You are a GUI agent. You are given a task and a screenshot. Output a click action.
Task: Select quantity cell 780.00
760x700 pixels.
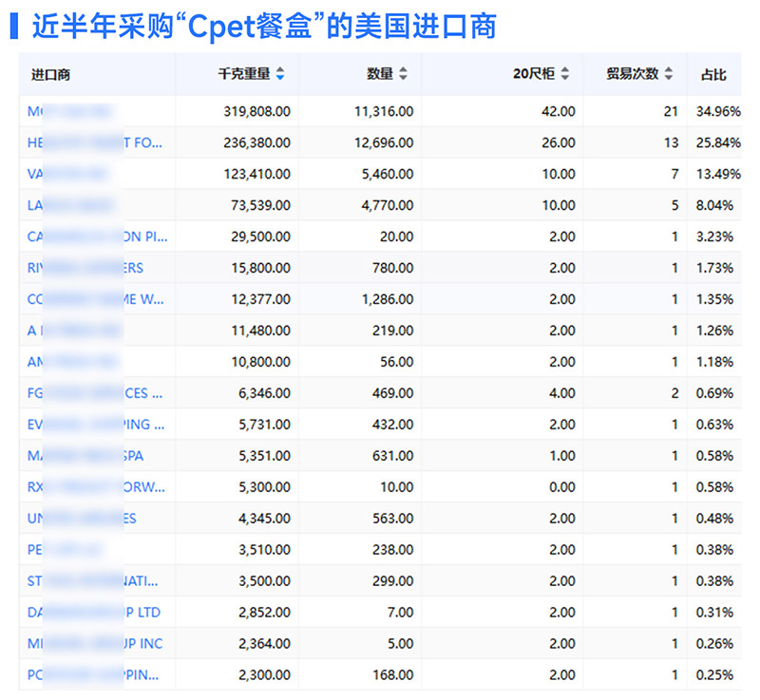point(393,268)
